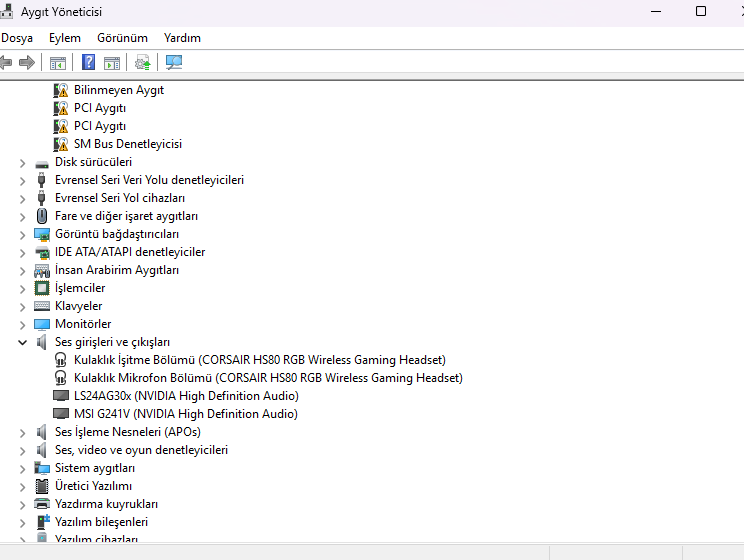Select the IDE ATA/ATAPI denetleyiciler label
The image size is (744, 560).
[x=130, y=252]
